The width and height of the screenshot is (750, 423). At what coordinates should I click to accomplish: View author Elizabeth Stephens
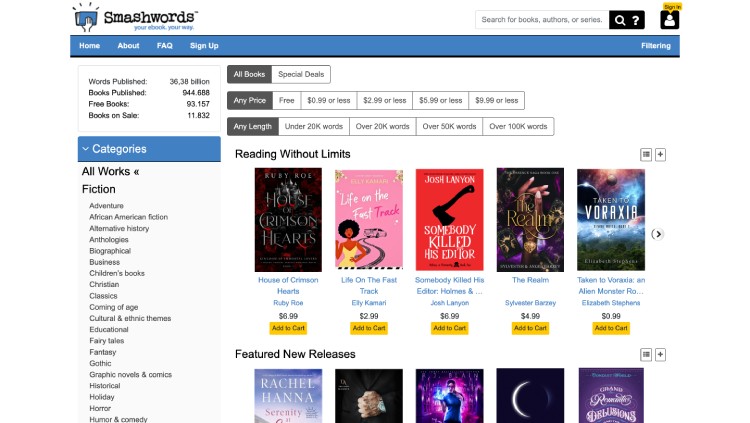611,303
